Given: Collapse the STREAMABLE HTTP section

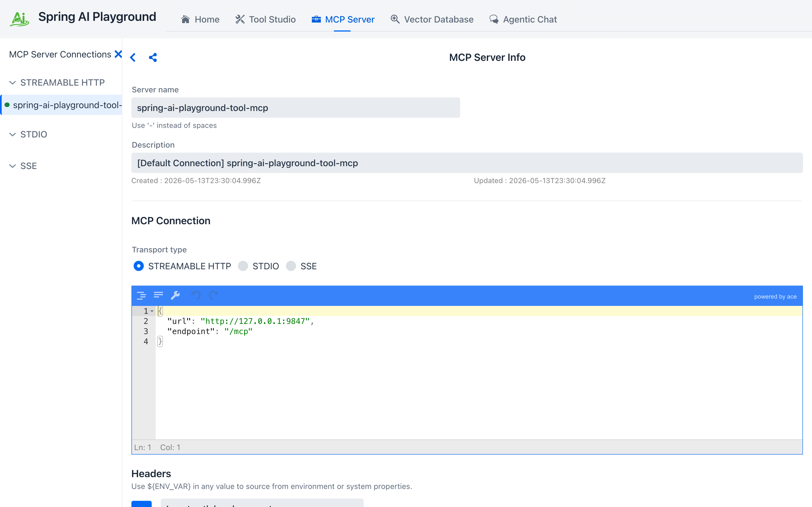Looking at the screenshot, I should 12,83.
